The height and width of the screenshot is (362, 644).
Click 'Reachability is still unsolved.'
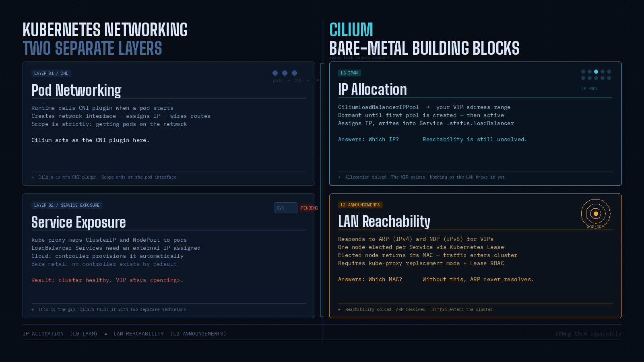(475, 139)
